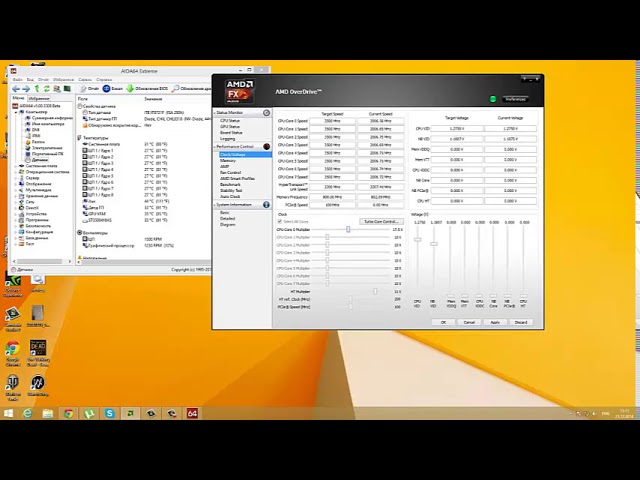640x480 pixels.
Task: Refresh AIDA64 with green refresh icon
Action: point(47,89)
